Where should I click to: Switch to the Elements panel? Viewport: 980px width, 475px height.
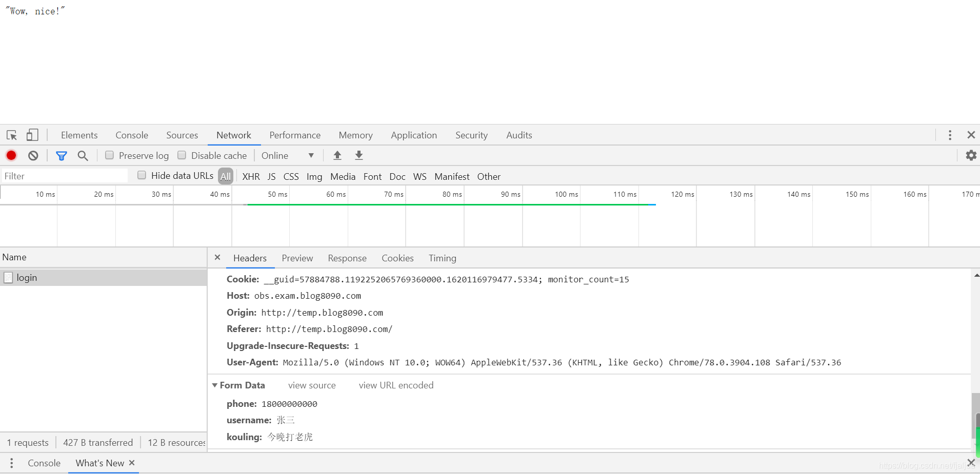coord(79,135)
